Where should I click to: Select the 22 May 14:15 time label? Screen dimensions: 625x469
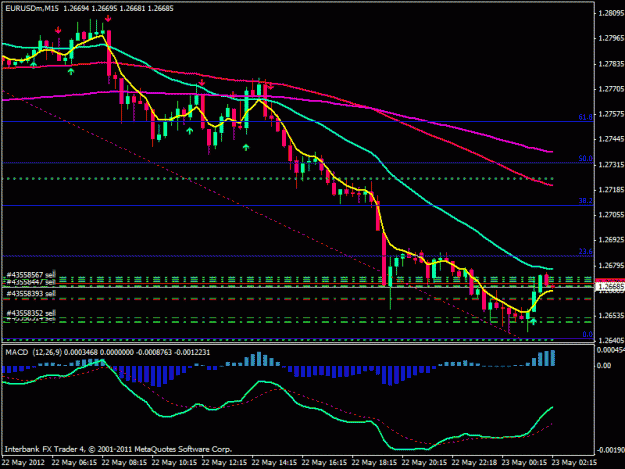[x=274, y=463]
